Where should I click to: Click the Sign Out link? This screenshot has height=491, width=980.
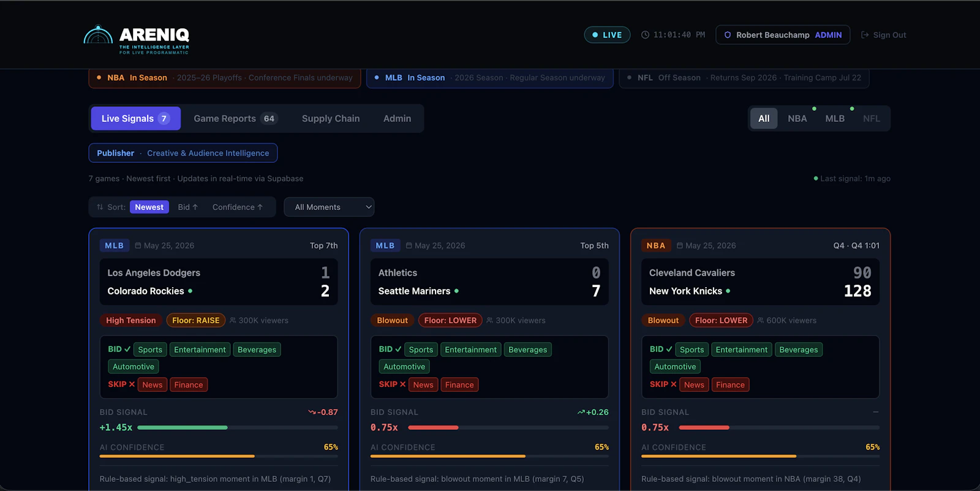pyautogui.click(x=883, y=35)
